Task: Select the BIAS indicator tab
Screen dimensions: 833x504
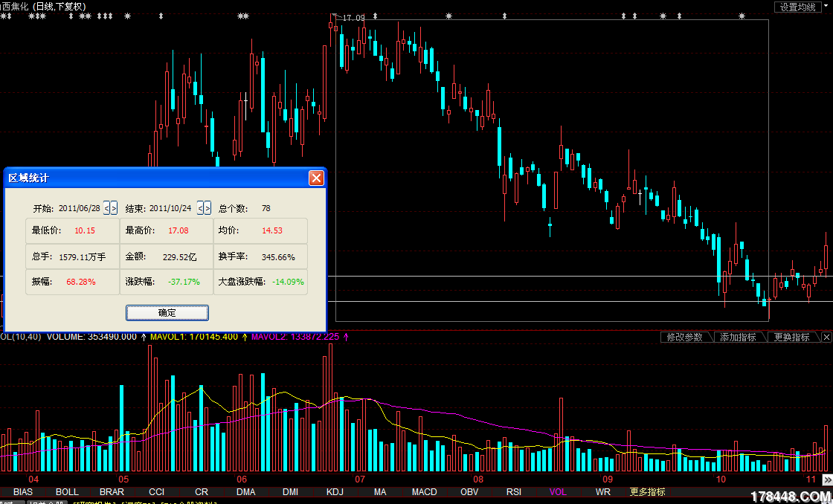Action: pos(23,492)
